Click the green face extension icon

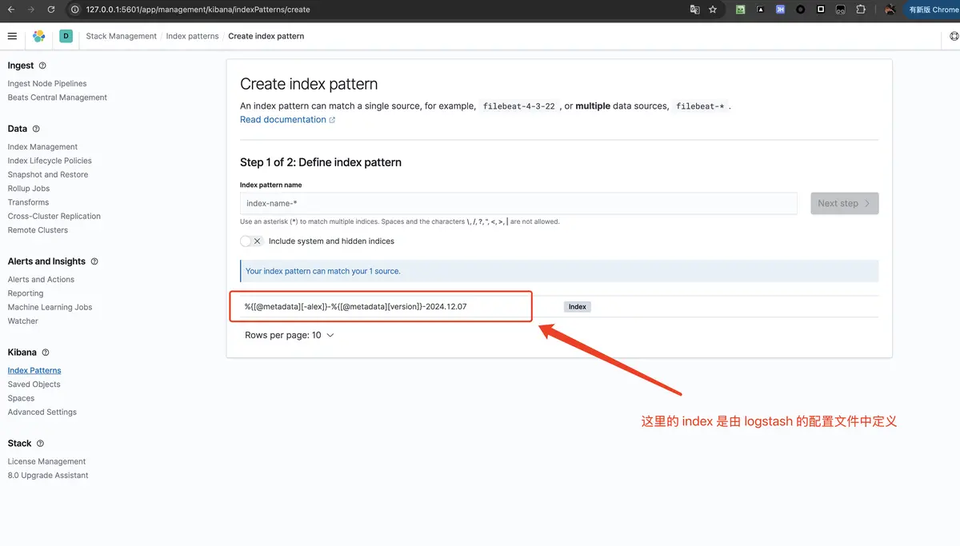(x=740, y=9)
